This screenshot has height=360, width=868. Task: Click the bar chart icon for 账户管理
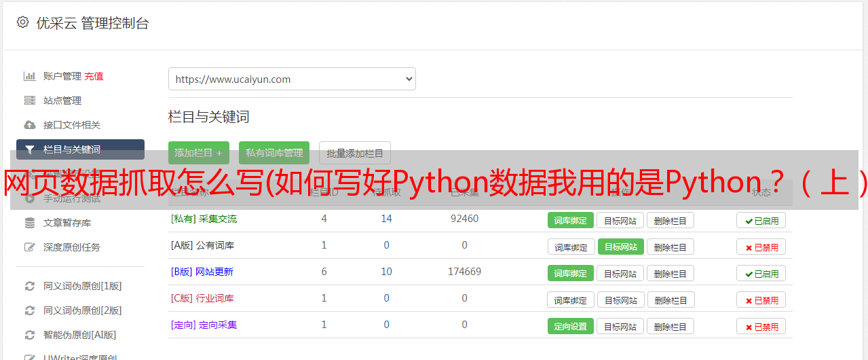[30, 76]
